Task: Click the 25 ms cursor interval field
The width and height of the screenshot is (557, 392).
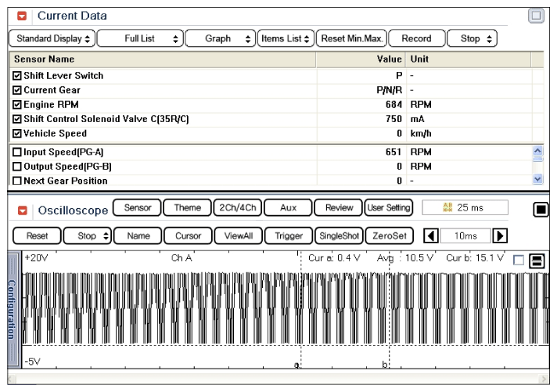Action: 465,207
